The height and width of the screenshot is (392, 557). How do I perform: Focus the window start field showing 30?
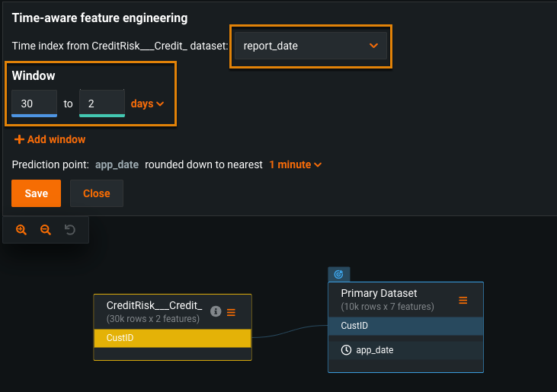point(34,104)
